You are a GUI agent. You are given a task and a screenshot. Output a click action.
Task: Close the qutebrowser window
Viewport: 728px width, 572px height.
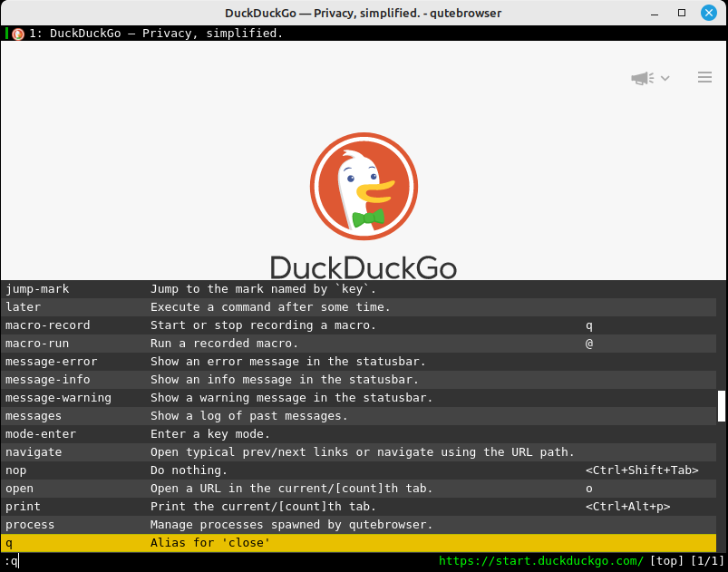708,13
